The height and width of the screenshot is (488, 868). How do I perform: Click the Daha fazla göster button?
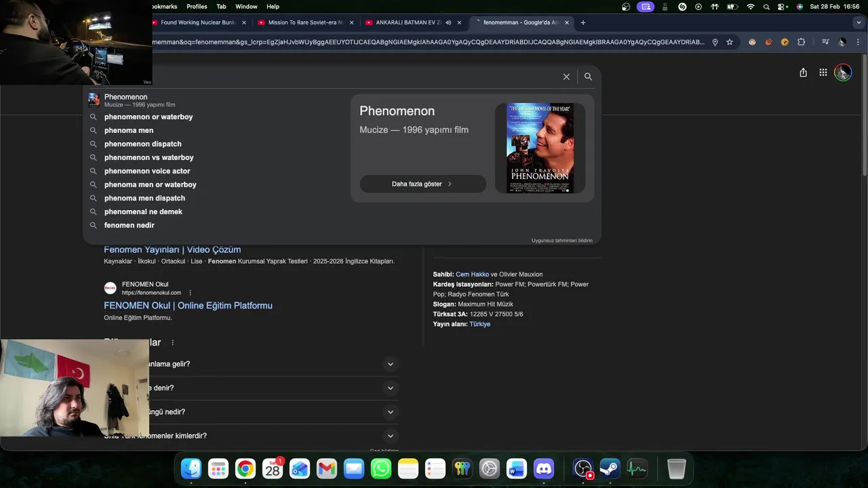click(422, 184)
